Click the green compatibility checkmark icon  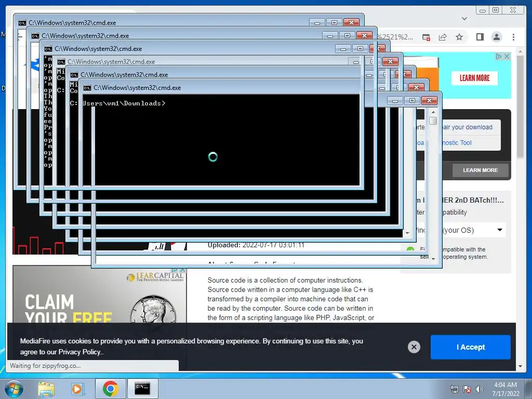coord(410,249)
